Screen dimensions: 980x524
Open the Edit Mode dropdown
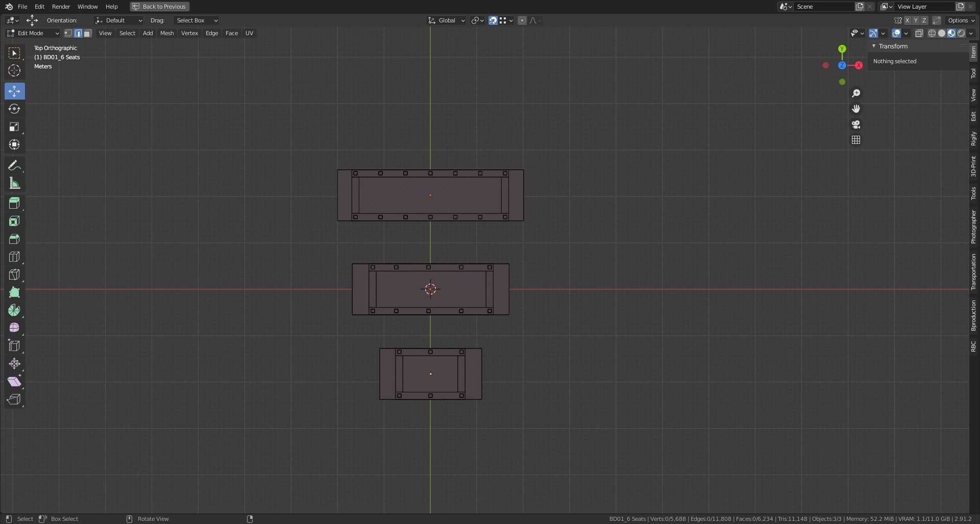coord(33,33)
